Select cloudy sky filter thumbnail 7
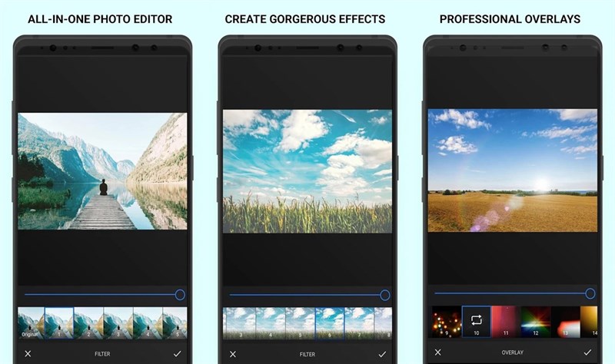This screenshot has height=364, width=615. click(359, 323)
